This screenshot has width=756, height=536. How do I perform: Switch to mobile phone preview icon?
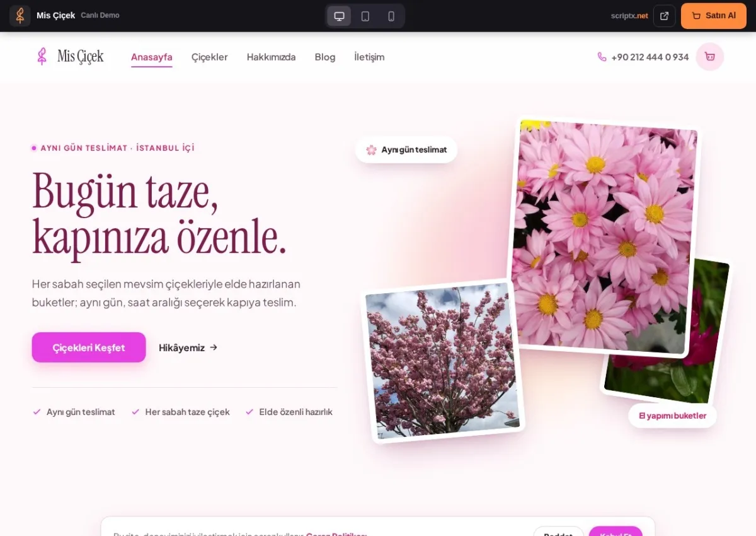[391, 16]
